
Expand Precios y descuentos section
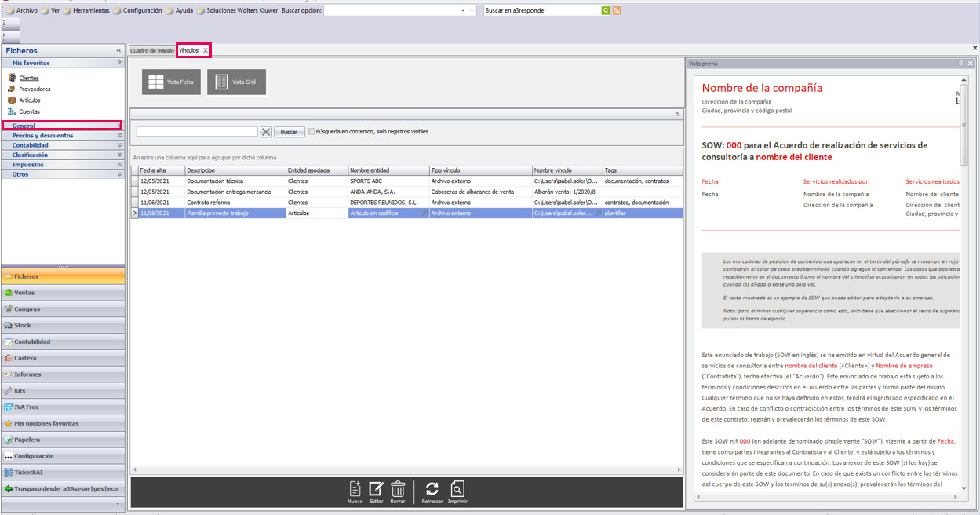tap(119, 136)
